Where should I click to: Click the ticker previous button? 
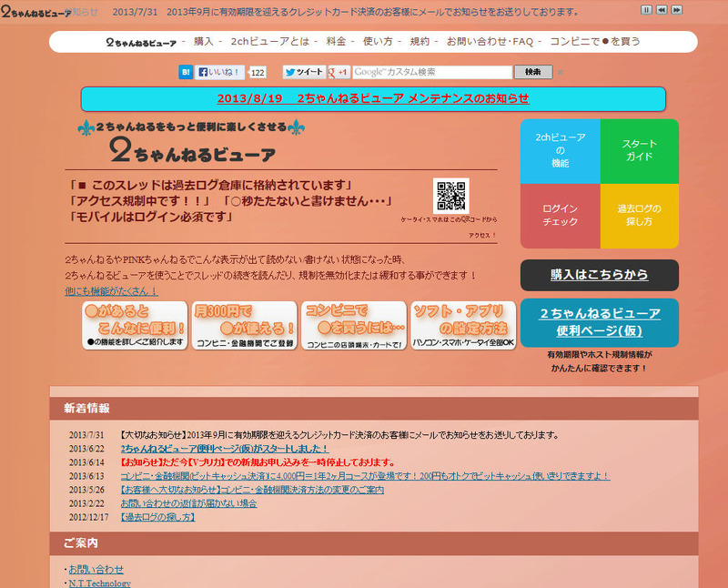point(662,10)
